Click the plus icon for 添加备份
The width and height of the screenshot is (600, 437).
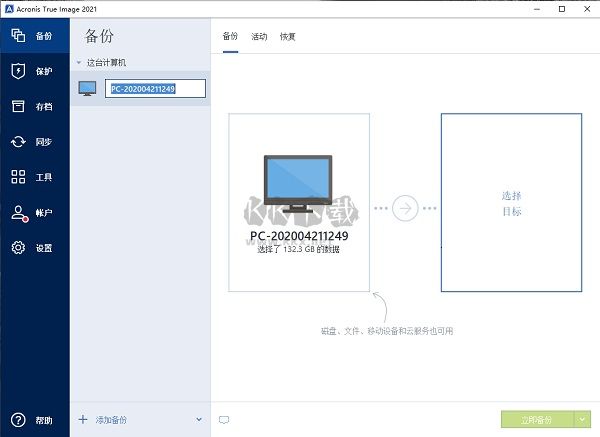click(83, 419)
